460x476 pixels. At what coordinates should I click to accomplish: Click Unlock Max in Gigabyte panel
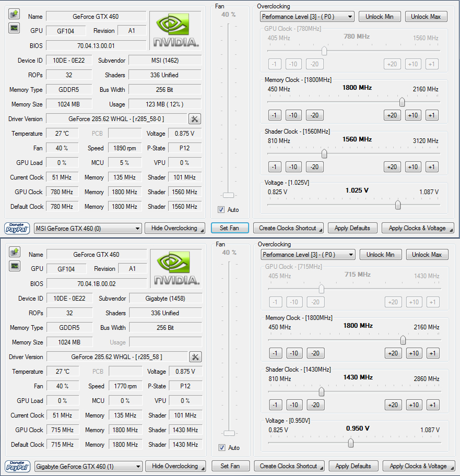pos(427,255)
